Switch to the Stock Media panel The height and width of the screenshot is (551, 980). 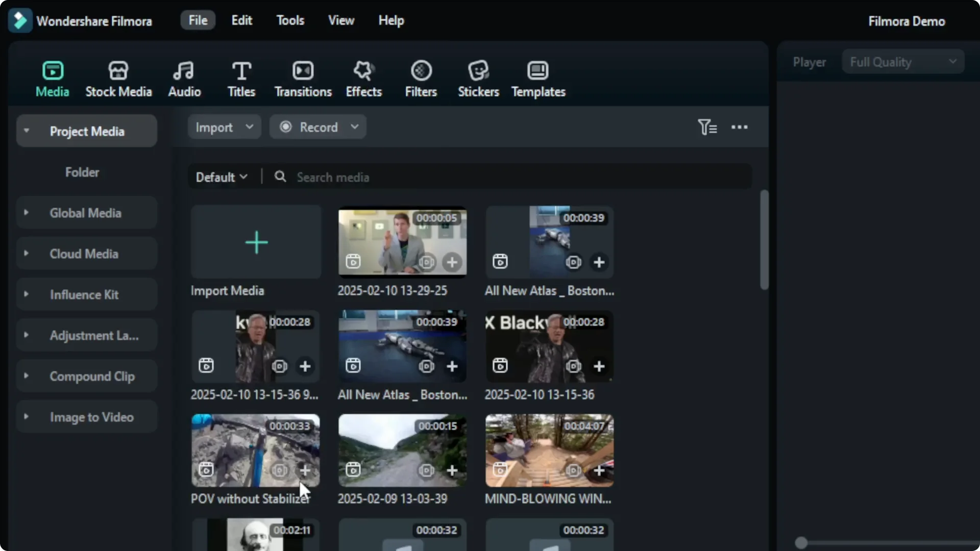(x=119, y=78)
